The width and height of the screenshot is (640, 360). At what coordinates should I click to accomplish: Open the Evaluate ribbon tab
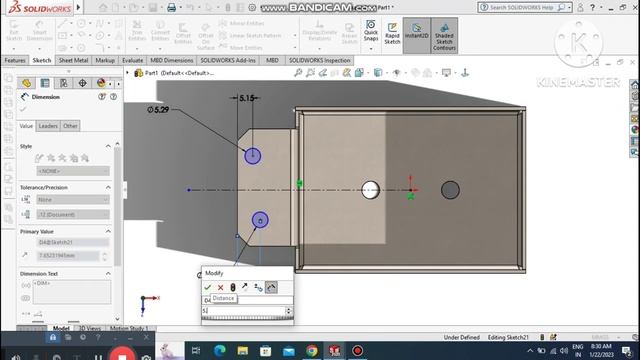tap(133, 60)
